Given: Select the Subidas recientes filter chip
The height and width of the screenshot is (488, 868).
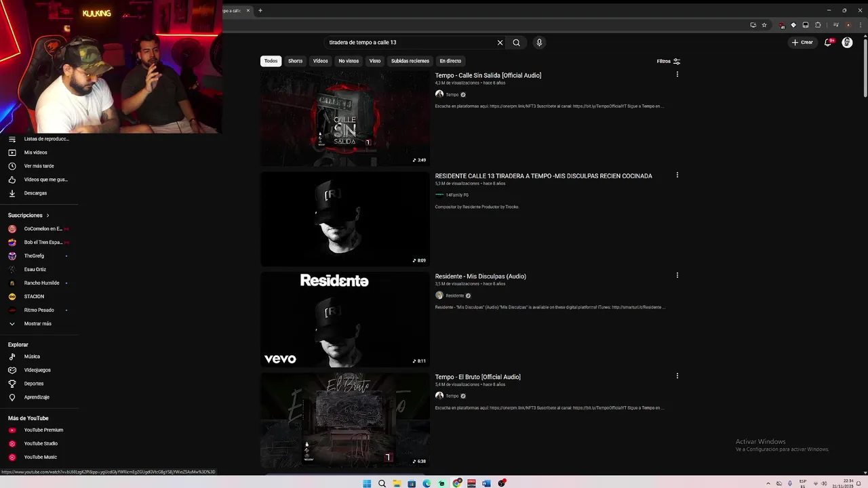Looking at the screenshot, I should (x=410, y=61).
